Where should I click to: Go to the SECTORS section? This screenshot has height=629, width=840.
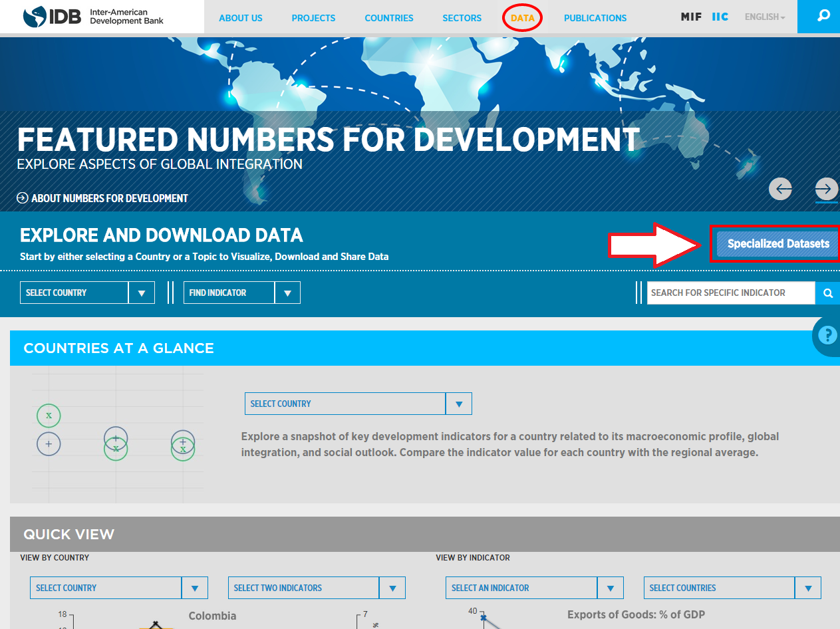pyautogui.click(x=462, y=18)
